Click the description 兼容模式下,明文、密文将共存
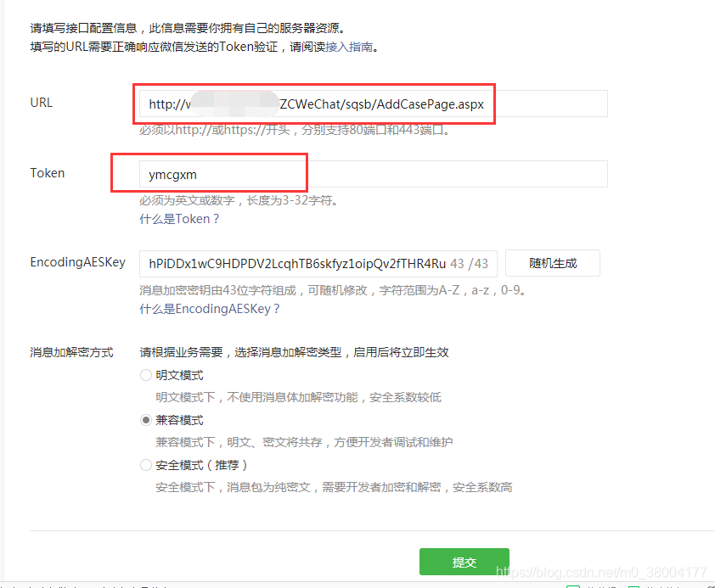715x588 pixels. pyautogui.click(x=304, y=442)
